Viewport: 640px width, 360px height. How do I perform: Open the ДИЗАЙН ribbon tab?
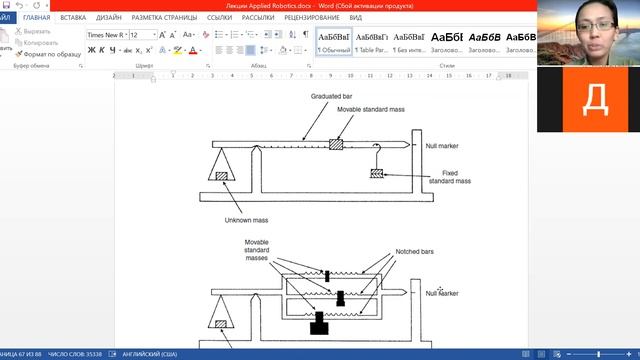[109, 18]
